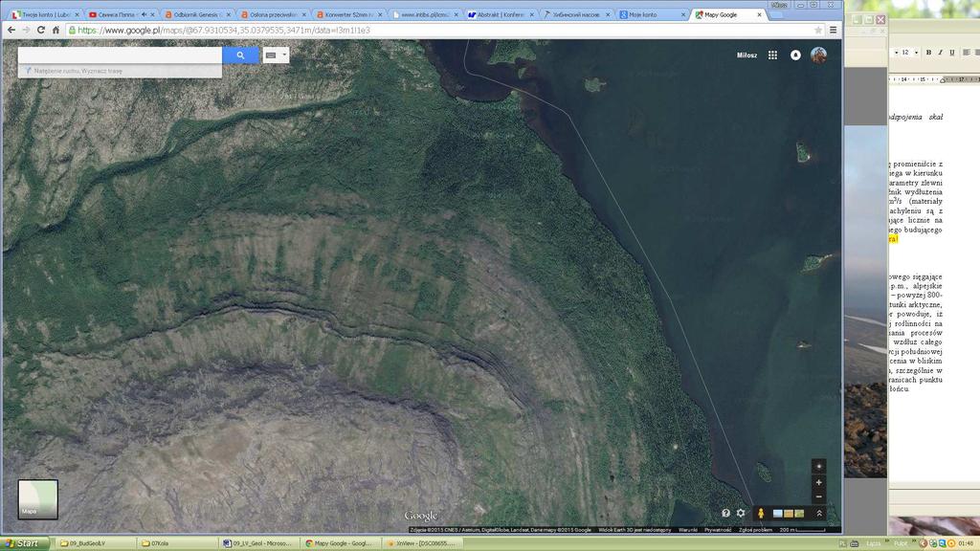Open traffic and directions link under search

tap(78, 71)
